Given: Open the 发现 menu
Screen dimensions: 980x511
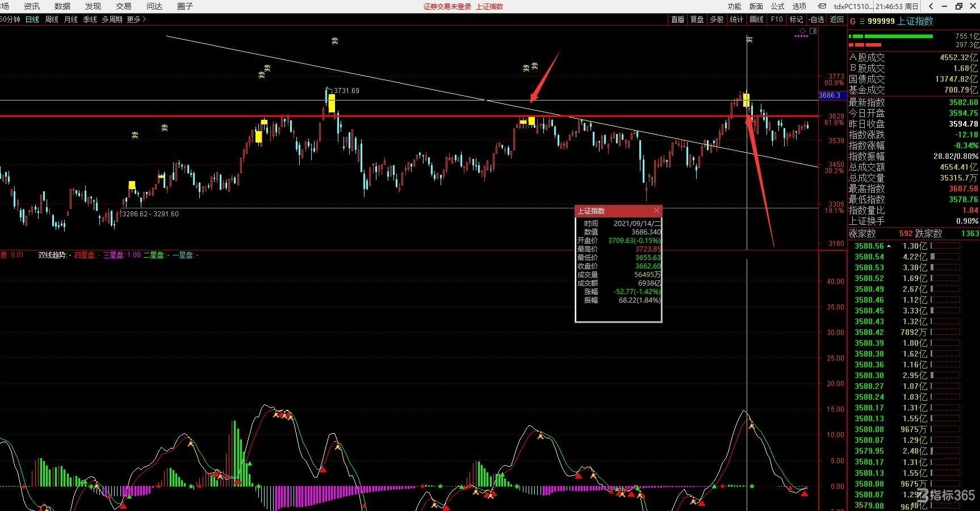Looking at the screenshot, I should pyautogui.click(x=93, y=6).
